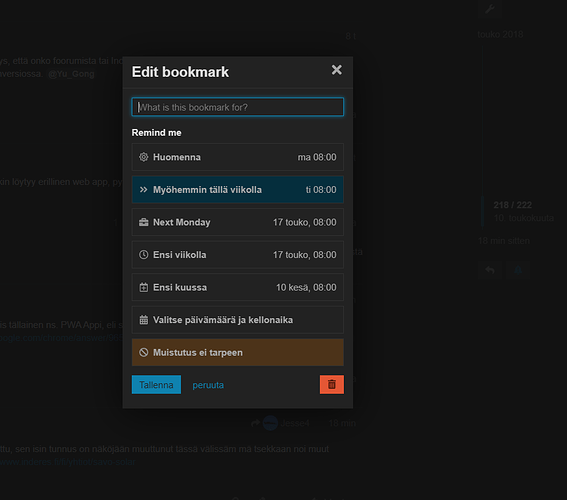This screenshot has height=500, width=567.
Task: Click the 'ti 08:00' time text
Action: coord(321,190)
